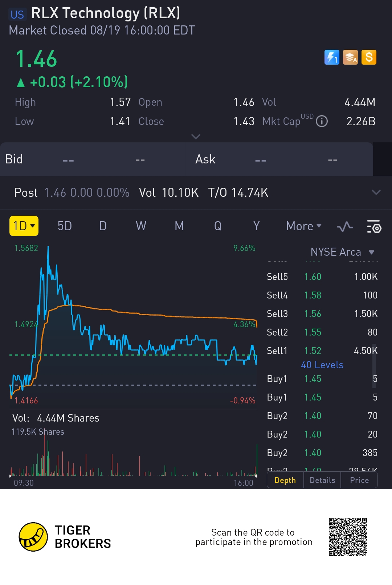
Task: Expand the quote details chevron
Action: point(196,137)
